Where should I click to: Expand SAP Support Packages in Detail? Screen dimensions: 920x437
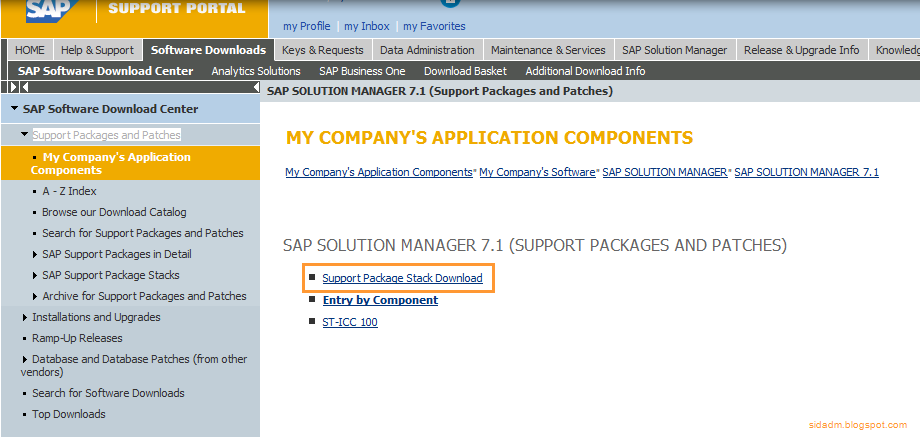point(35,254)
